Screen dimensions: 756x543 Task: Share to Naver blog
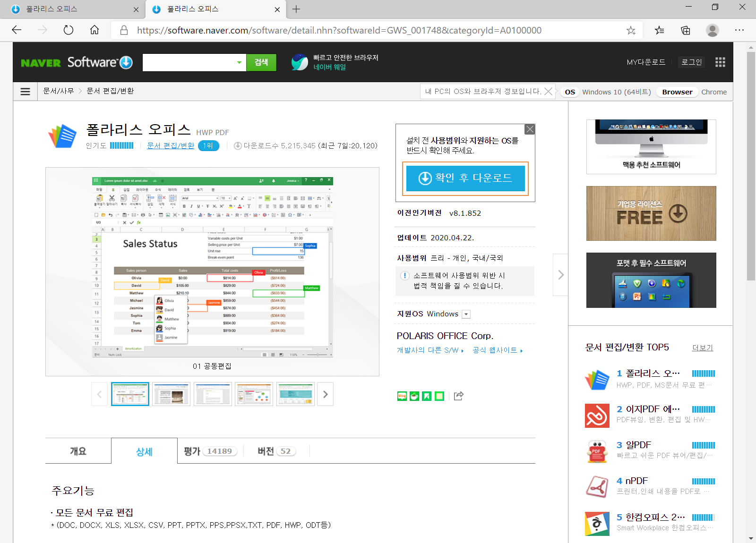[402, 396]
